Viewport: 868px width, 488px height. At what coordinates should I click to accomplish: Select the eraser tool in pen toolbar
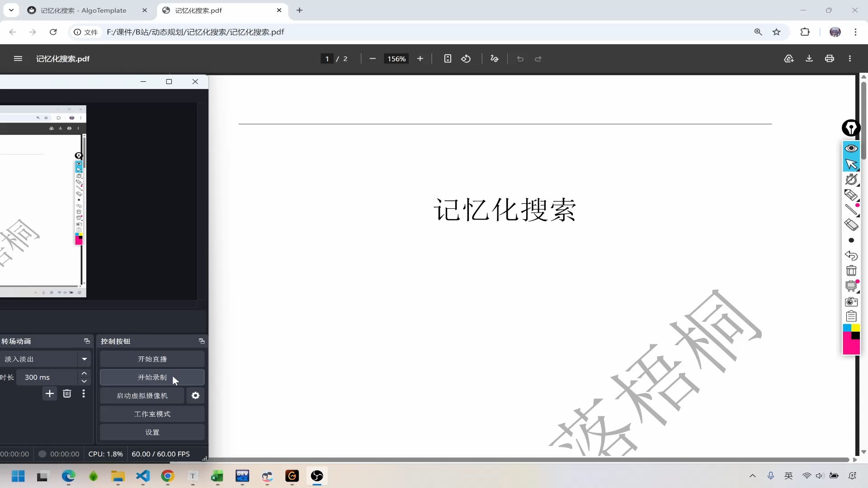tap(851, 225)
